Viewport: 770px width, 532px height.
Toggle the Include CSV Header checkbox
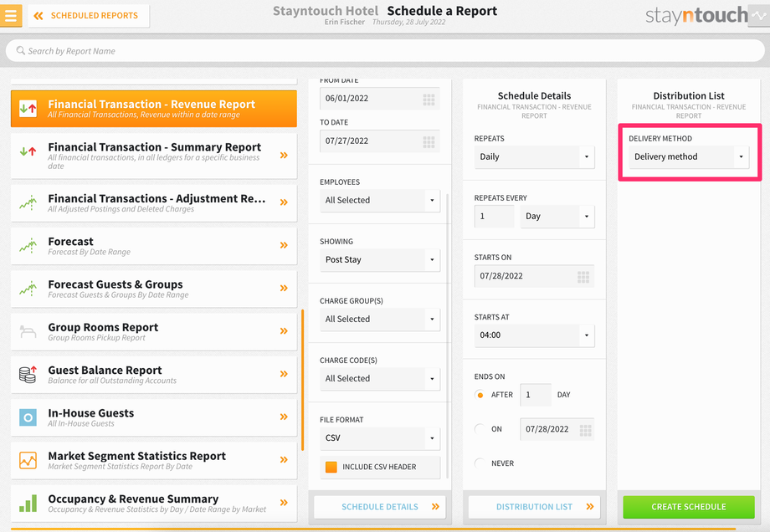331,467
